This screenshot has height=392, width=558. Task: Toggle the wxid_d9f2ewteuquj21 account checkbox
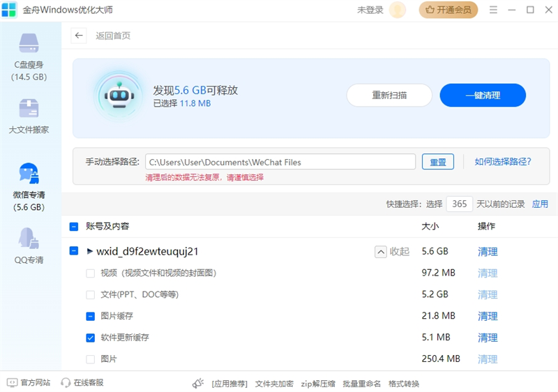tap(74, 251)
